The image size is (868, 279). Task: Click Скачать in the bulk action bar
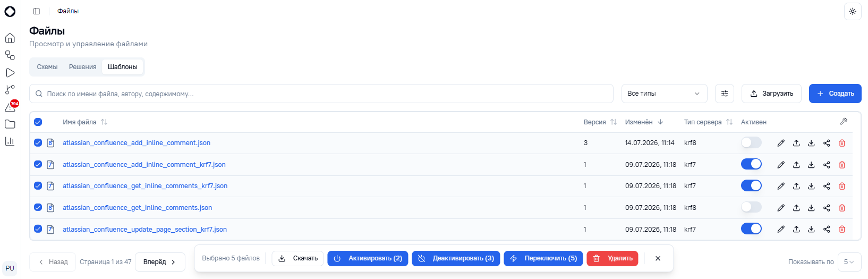click(x=298, y=258)
